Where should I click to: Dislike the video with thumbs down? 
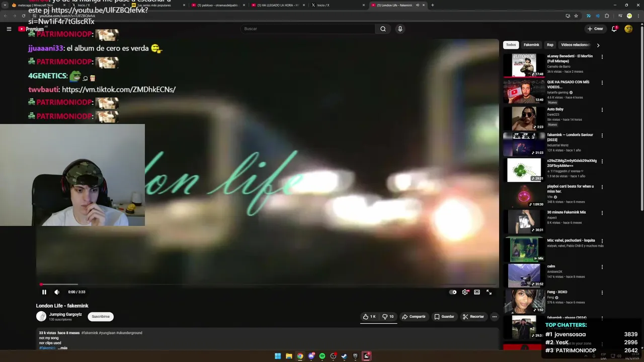[388, 317]
